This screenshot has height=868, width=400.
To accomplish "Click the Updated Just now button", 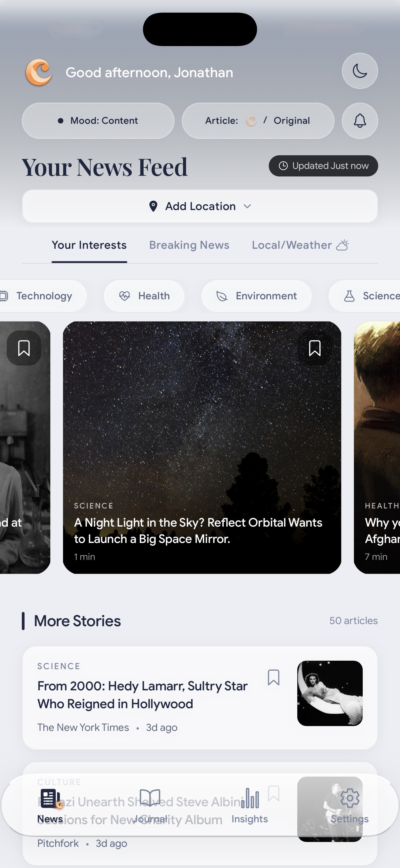I will (x=323, y=166).
